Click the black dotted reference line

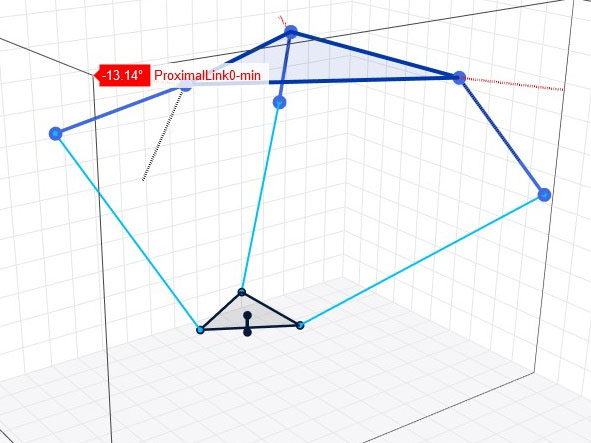click(x=162, y=136)
